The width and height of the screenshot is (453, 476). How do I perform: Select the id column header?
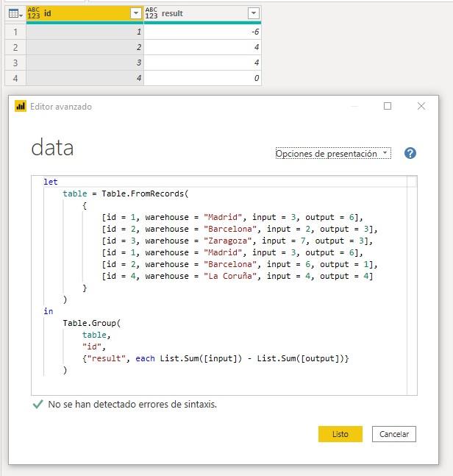[x=81, y=13]
